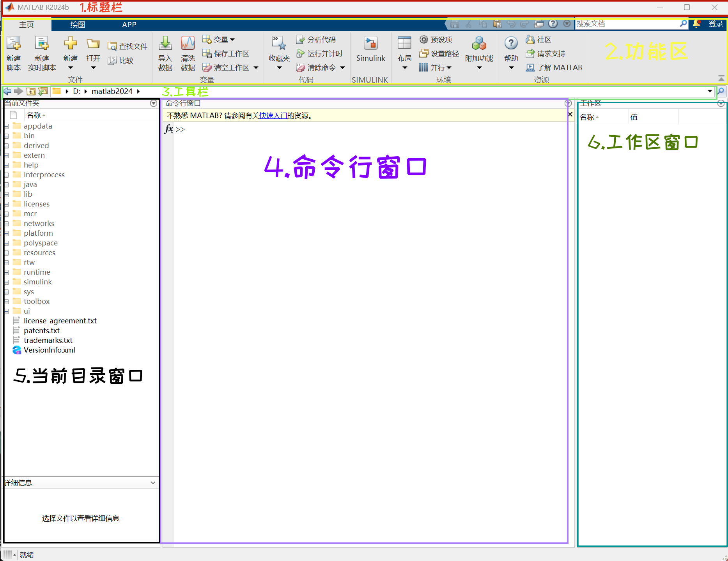The width and height of the screenshot is (728, 561).
Task: Expand the toolbox folder
Action: click(x=7, y=302)
